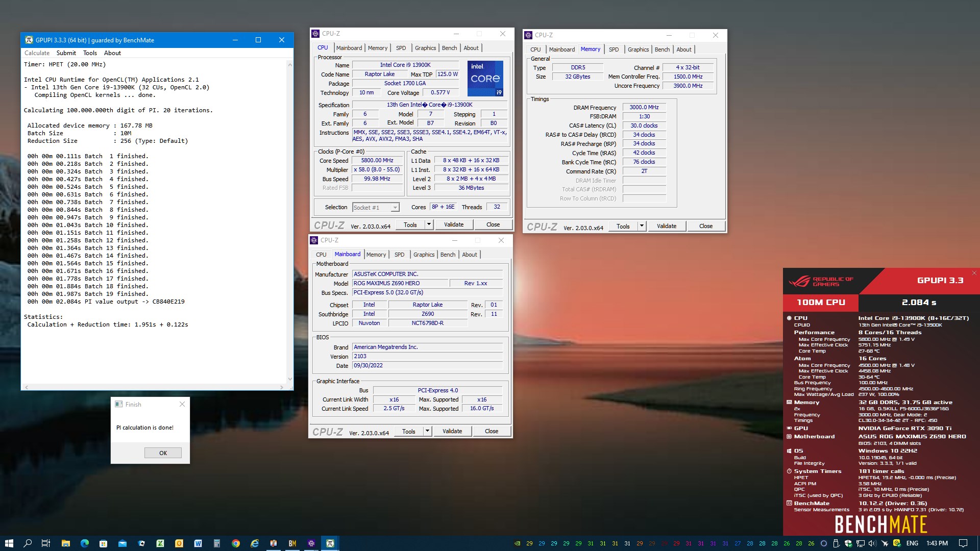Select About tab in Mainboard CPU-Z window
The height and width of the screenshot is (551, 980).
point(470,255)
